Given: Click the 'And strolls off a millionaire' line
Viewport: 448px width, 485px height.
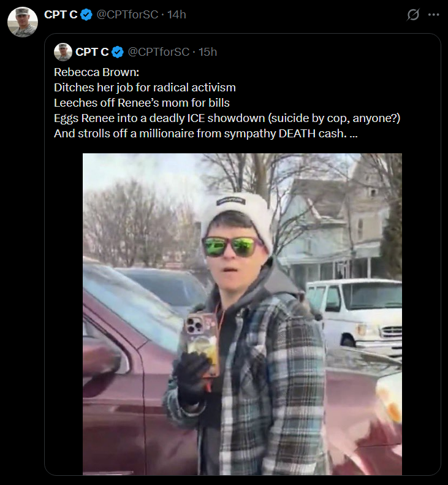Looking at the screenshot, I should tap(200, 134).
